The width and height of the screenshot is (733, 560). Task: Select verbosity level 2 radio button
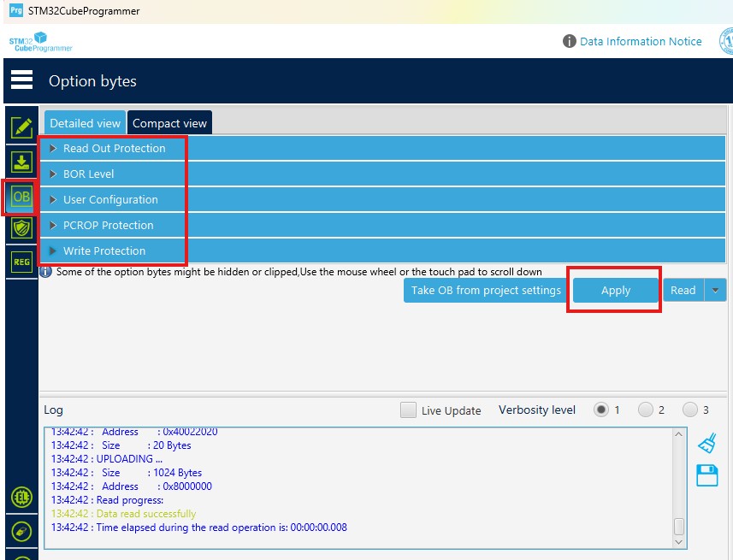[x=647, y=410]
